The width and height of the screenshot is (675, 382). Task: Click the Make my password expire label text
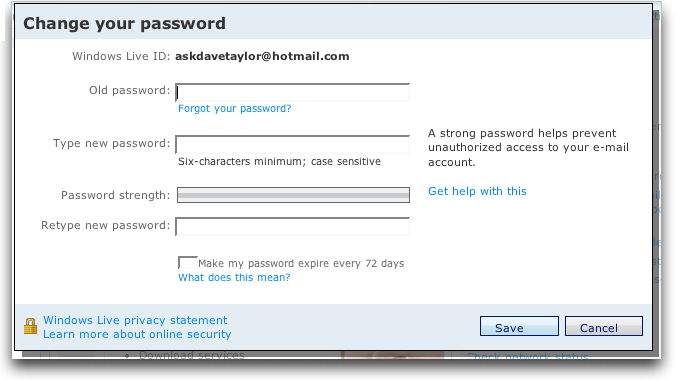pos(301,263)
